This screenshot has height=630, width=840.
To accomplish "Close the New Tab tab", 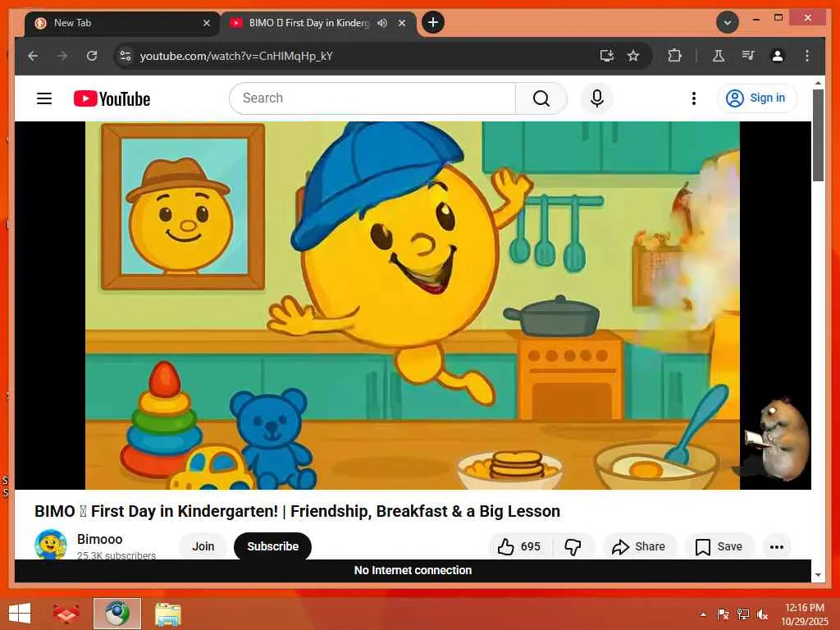I will [207, 23].
